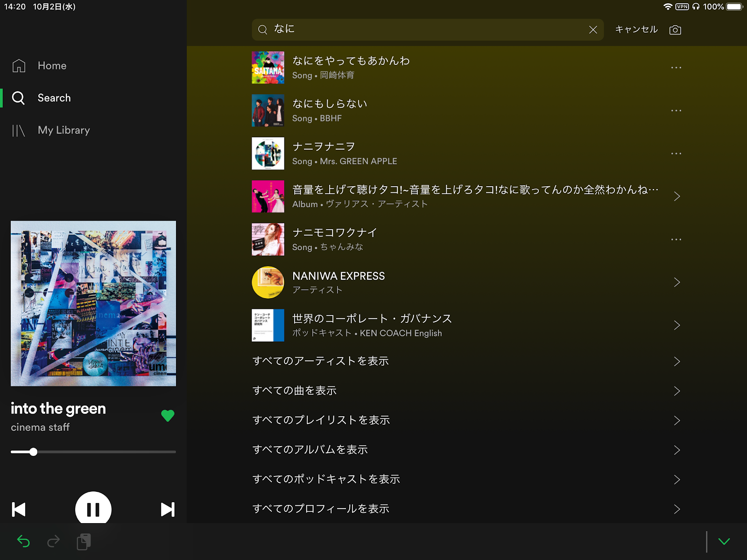This screenshot has width=747, height=560.
Task: Expand すべてのアーティストを表示 chevron
Action: click(x=677, y=361)
